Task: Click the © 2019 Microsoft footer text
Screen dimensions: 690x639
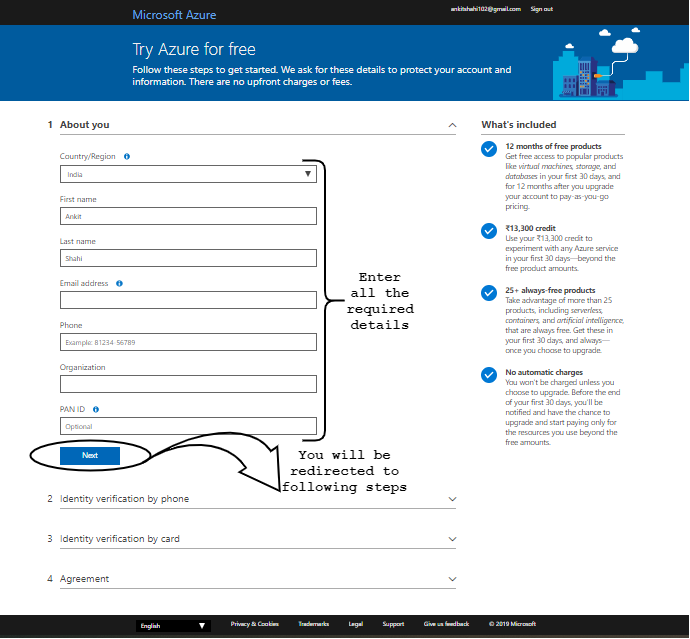Action: click(512, 624)
